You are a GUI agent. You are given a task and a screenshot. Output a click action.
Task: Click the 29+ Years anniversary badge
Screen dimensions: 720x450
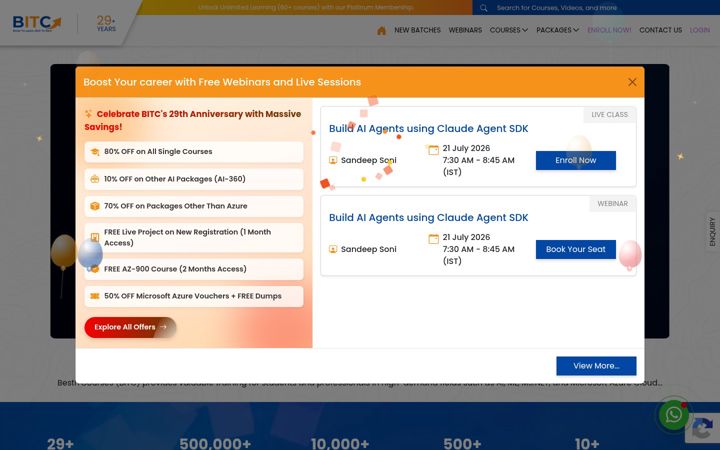106,23
